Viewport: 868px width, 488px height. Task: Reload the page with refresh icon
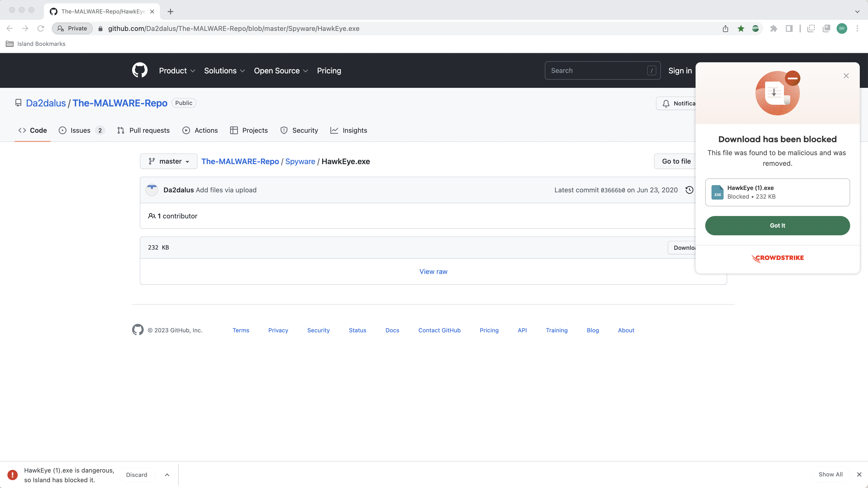click(41, 29)
